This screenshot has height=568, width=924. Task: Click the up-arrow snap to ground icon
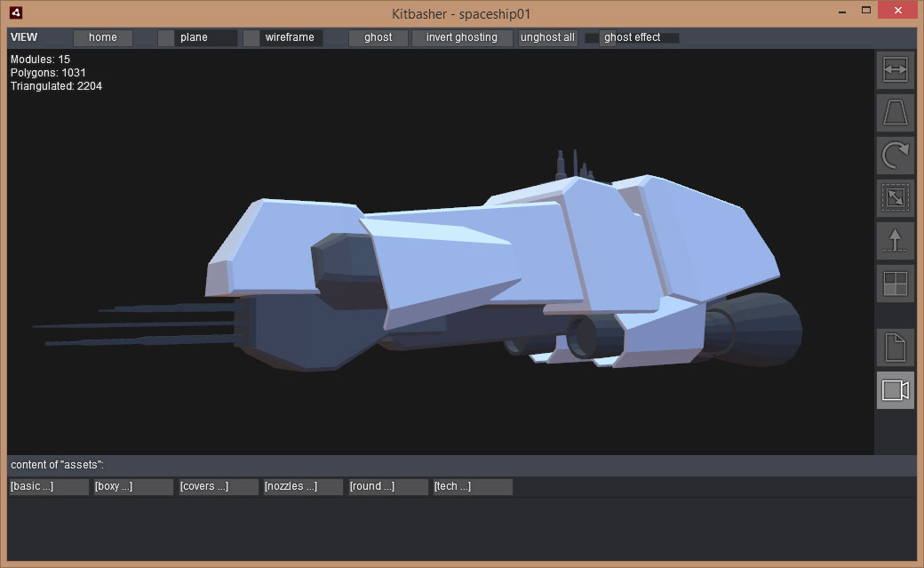pyautogui.click(x=895, y=242)
